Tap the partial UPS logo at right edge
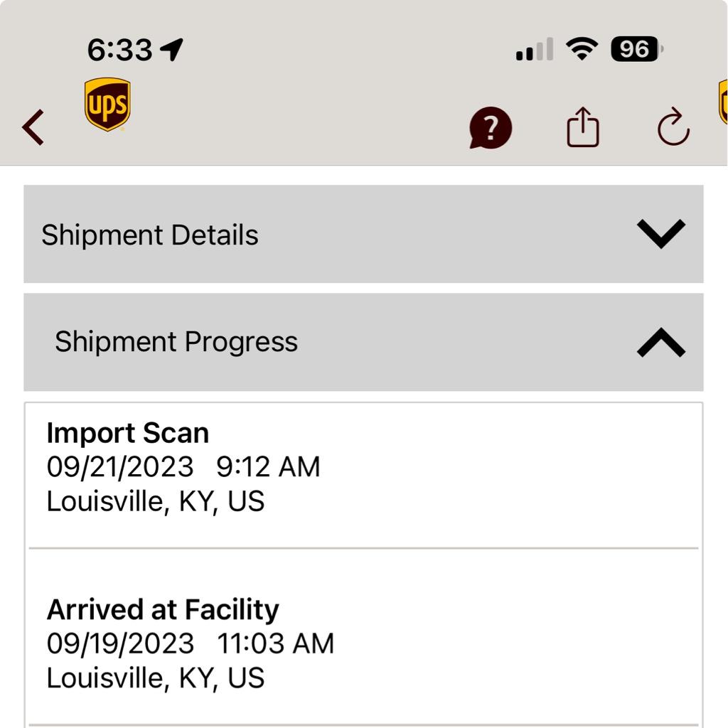 tap(723, 102)
